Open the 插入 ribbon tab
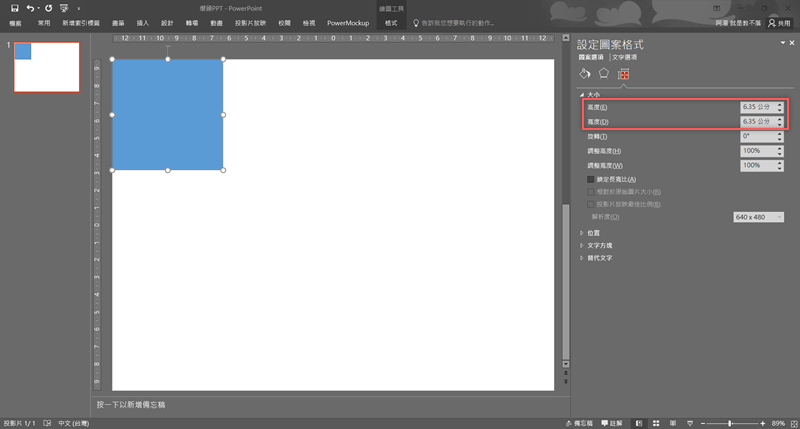 [143, 22]
